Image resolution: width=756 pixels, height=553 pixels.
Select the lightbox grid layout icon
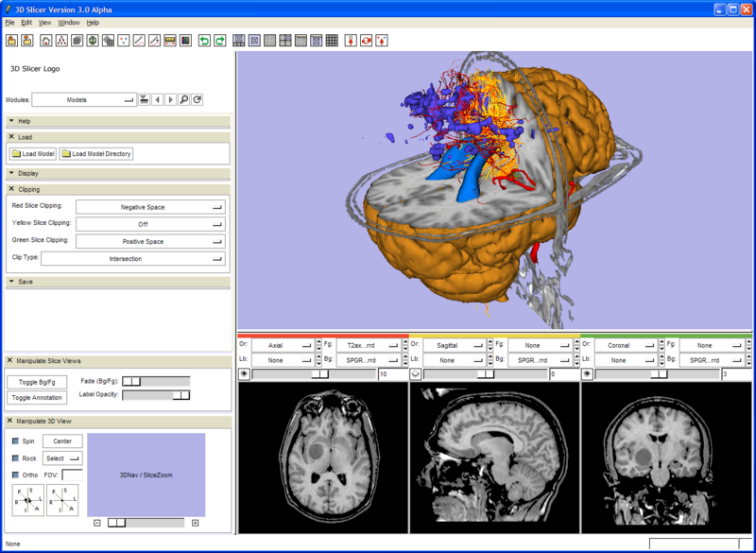coord(331,41)
